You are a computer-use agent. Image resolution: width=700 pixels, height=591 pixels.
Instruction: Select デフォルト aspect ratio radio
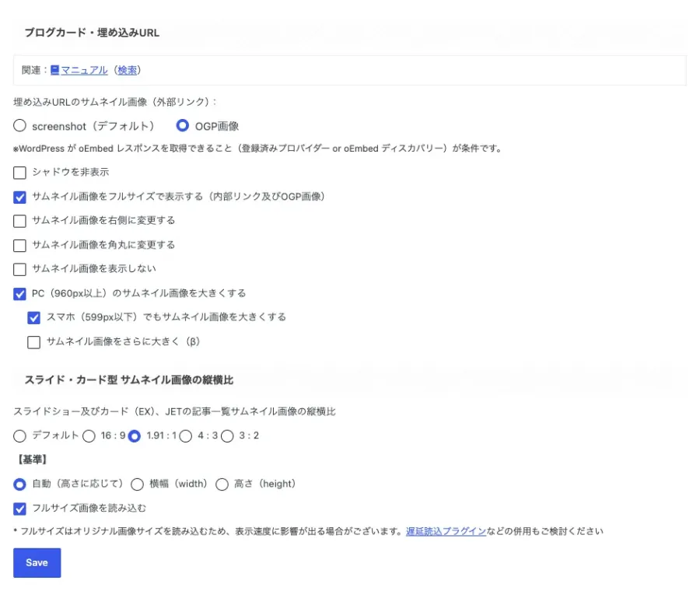click(x=19, y=436)
